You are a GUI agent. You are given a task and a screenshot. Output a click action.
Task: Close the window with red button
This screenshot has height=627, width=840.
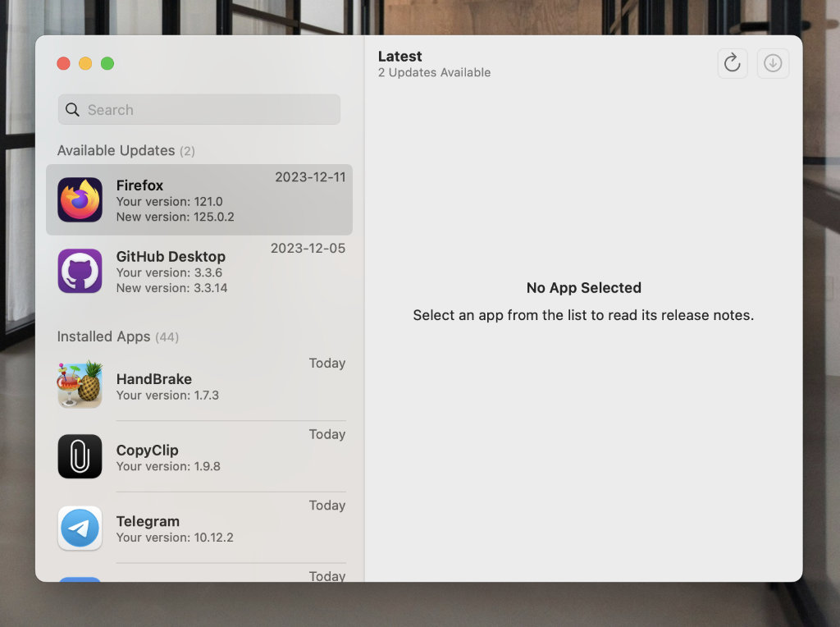(x=64, y=63)
